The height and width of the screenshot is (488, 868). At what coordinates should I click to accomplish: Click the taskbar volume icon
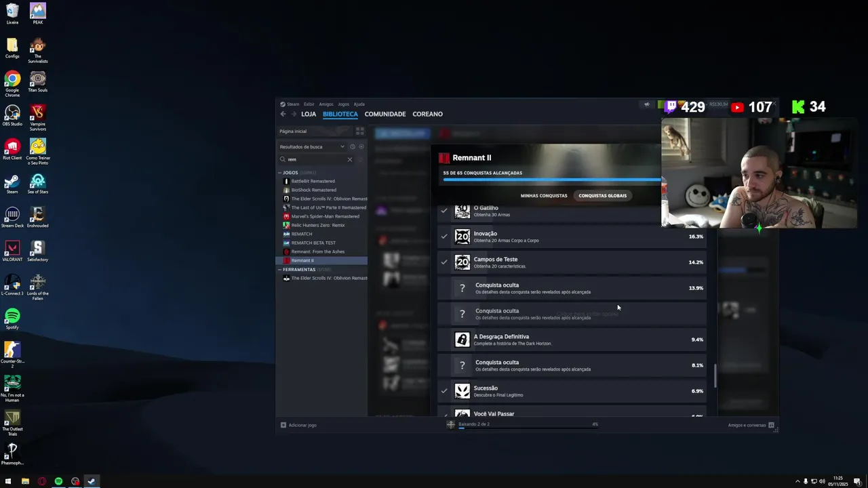(x=822, y=481)
